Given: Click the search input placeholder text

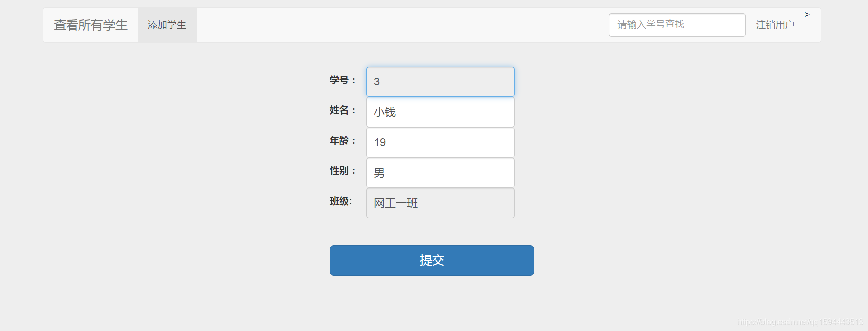Looking at the screenshot, I should pos(650,25).
